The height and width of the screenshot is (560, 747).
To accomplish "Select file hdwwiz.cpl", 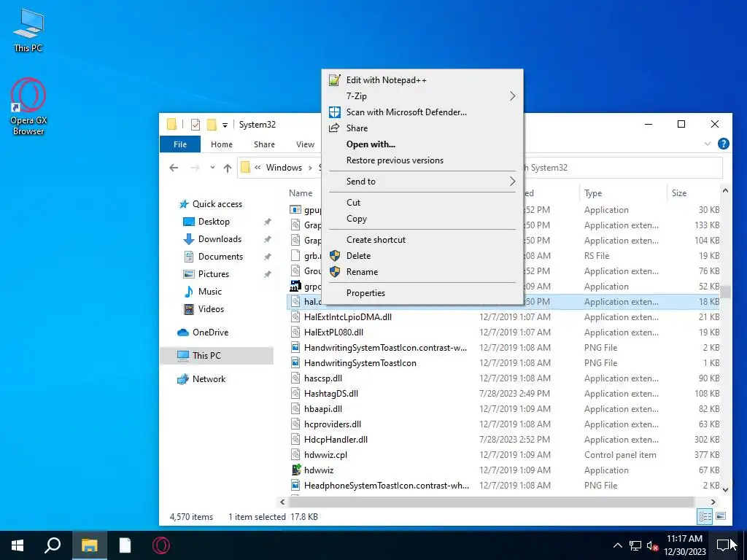I will 325,455.
